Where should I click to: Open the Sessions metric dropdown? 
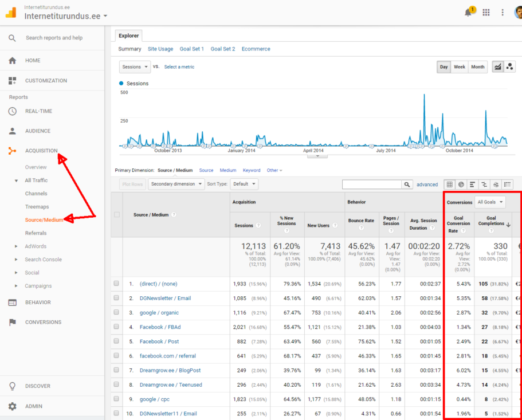tap(134, 66)
